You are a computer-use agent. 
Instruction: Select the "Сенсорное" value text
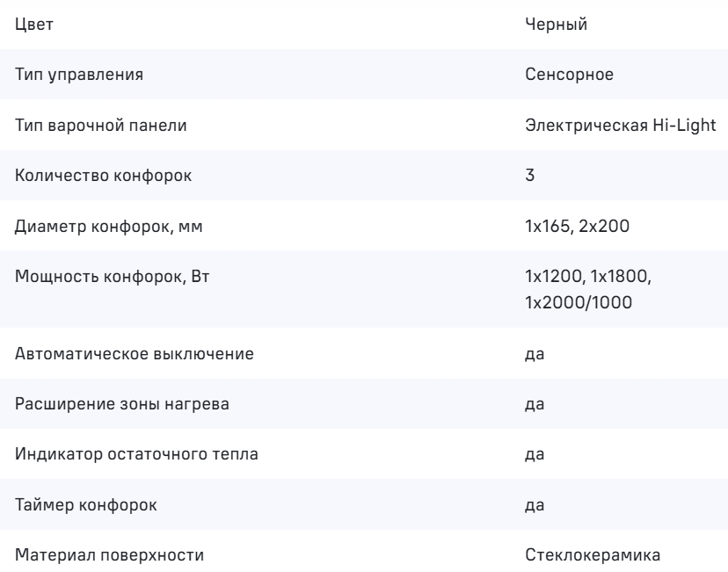pos(568,76)
